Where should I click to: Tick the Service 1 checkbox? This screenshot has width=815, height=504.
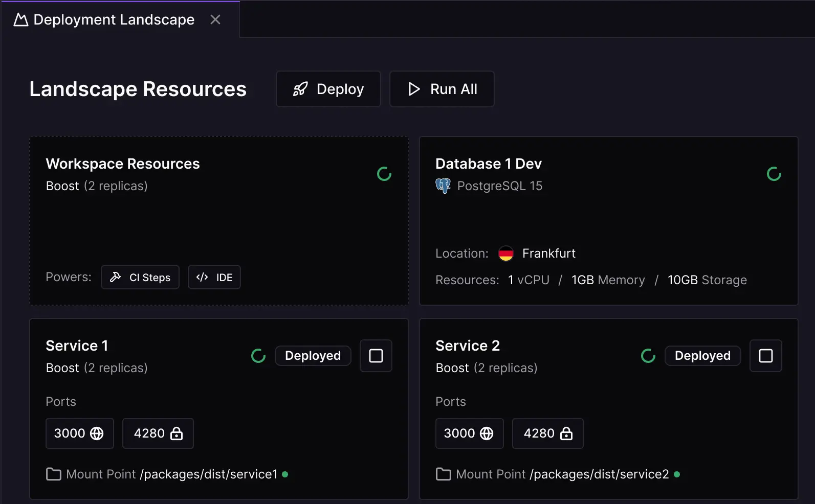point(376,356)
